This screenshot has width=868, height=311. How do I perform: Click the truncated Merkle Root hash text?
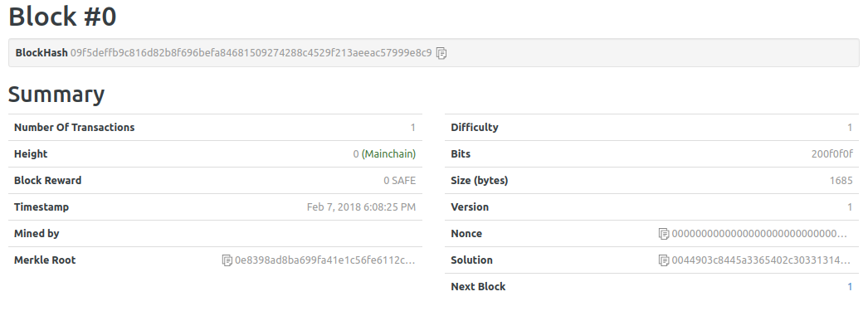(325, 260)
